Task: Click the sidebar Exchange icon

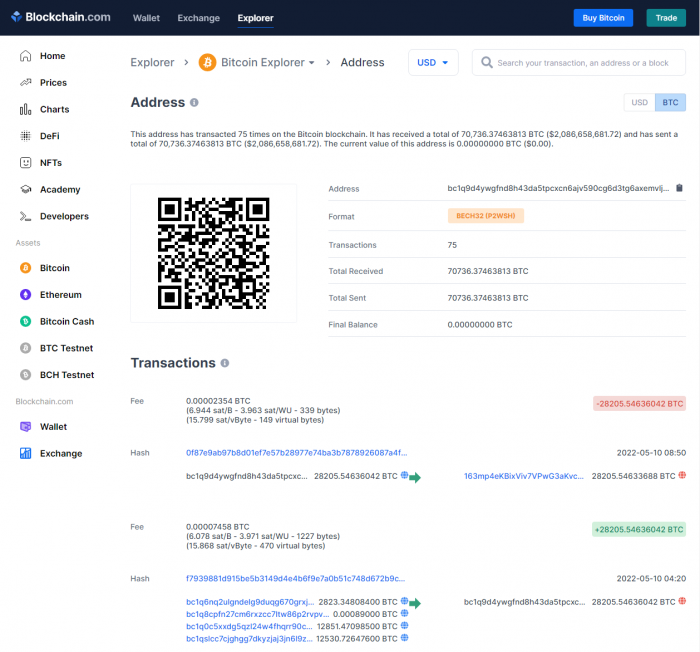Action: [25, 453]
